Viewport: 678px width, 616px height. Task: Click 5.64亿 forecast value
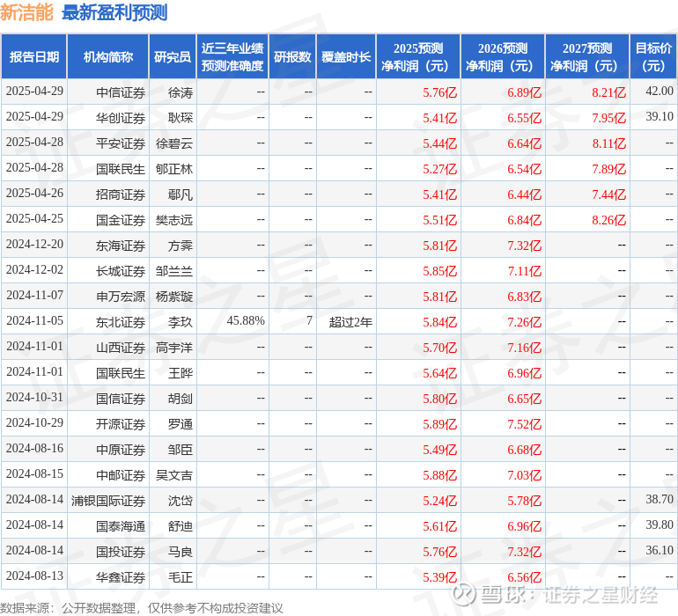(x=439, y=373)
